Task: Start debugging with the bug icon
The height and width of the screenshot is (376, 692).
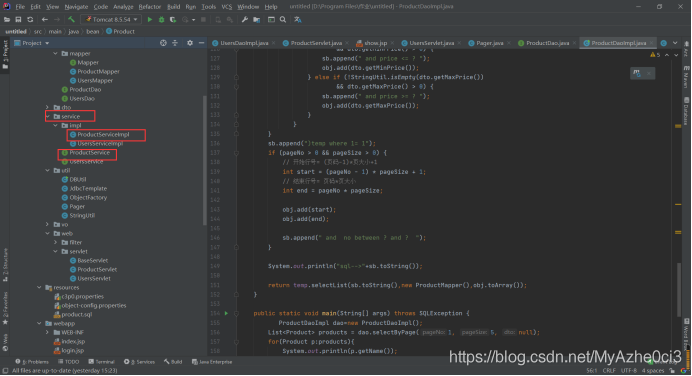Action: (x=162, y=19)
